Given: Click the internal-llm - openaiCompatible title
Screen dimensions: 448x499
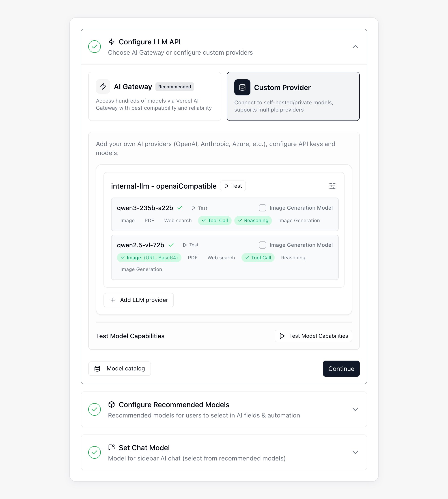Looking at the screenshot, I should 164,186.
